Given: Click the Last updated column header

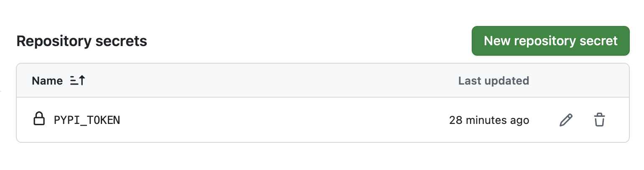Looking at the screenshot, I should pyautogui.click(x=493, y=80).
